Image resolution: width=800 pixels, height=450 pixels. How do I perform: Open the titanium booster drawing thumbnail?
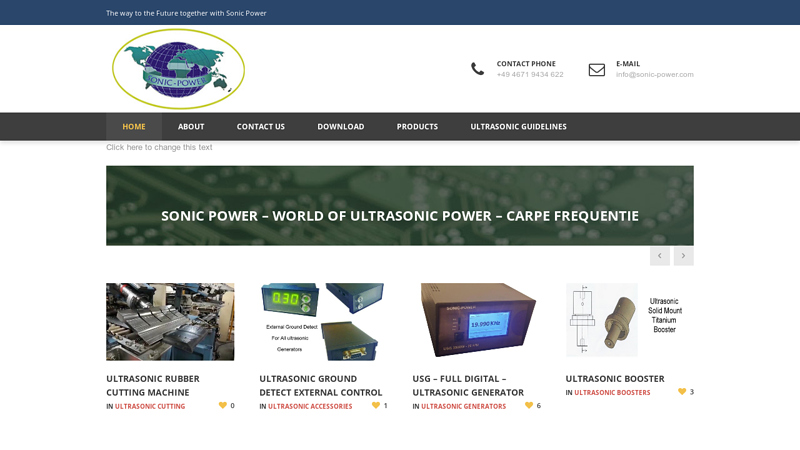click(630, 320)
